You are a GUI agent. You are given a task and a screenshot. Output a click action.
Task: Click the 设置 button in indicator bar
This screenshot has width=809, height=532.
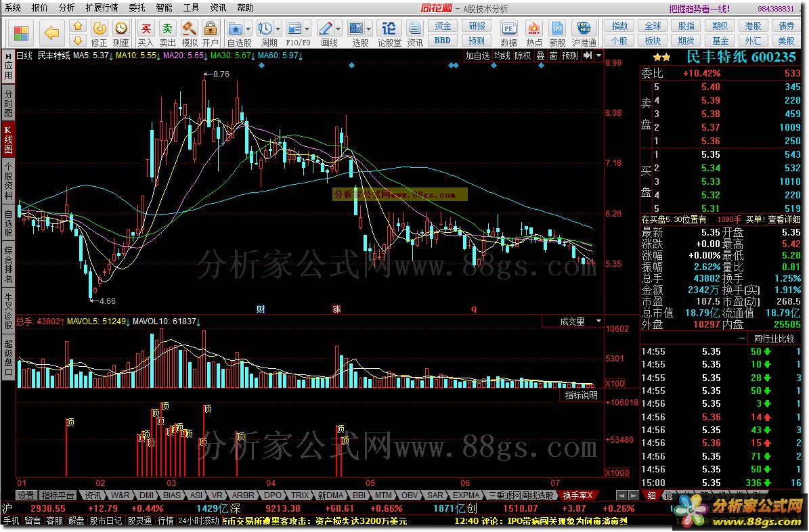(26, 495)
